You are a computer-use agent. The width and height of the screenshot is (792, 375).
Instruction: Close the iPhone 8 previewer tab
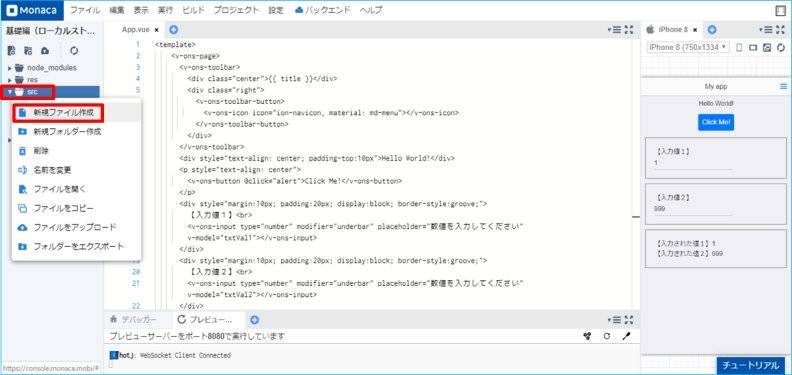tap(695, 30)
